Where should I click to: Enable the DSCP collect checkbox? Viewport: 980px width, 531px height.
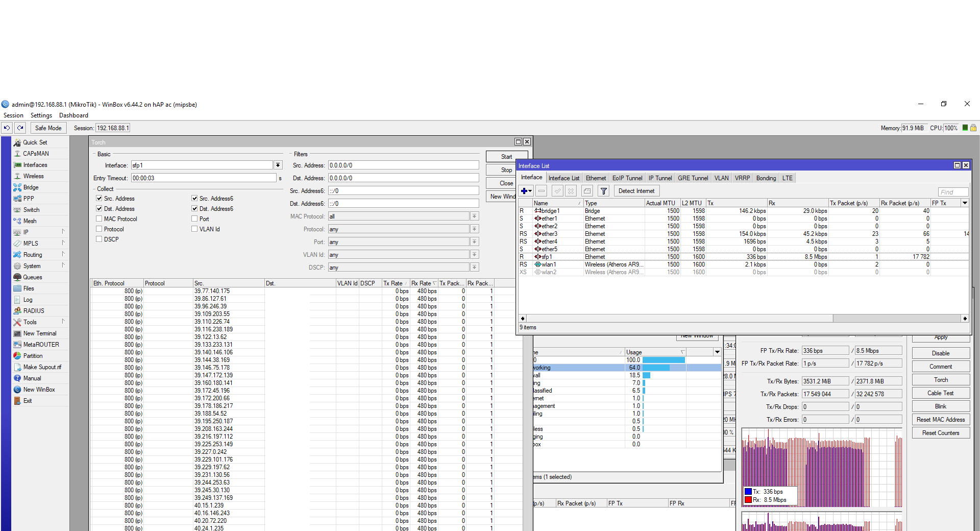tap(99, 239)
